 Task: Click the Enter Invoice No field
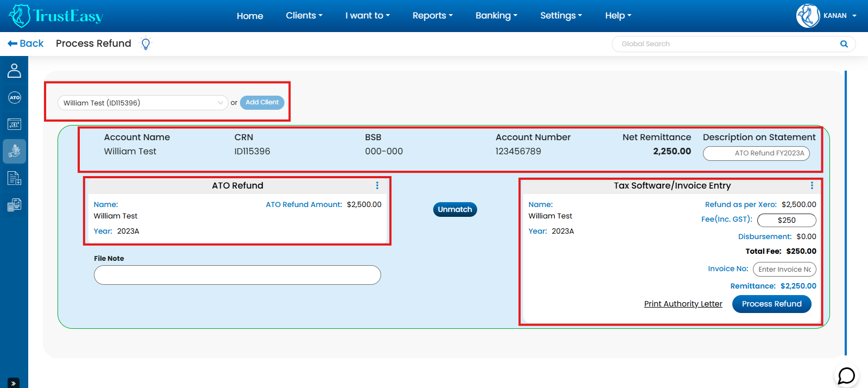coord(784,270)
